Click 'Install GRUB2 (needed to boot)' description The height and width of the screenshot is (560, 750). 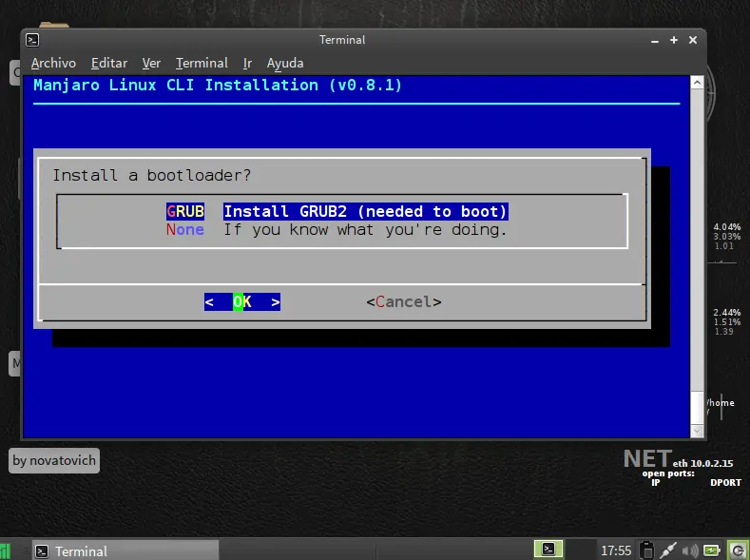365,211
